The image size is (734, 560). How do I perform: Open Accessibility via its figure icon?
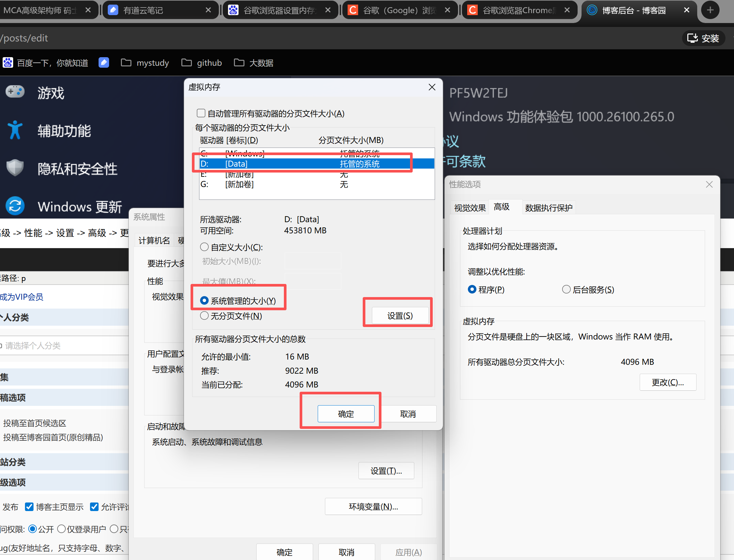(15, 130)
